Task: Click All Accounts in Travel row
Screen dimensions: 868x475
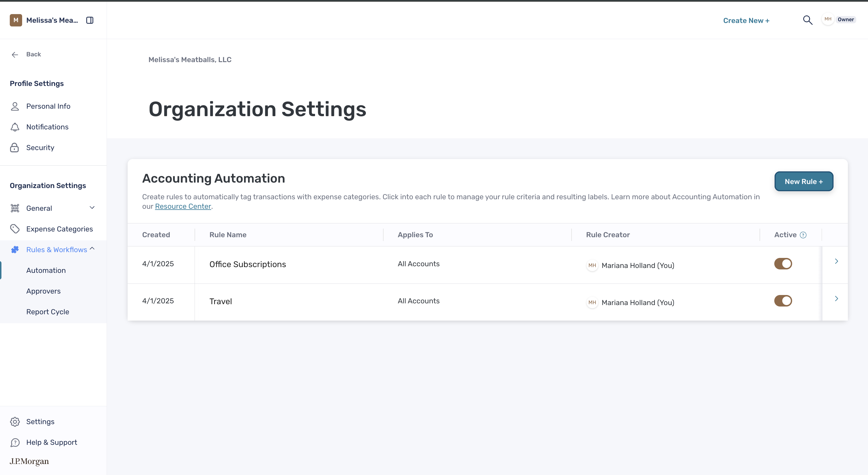Action: click(x=418, y=301)
